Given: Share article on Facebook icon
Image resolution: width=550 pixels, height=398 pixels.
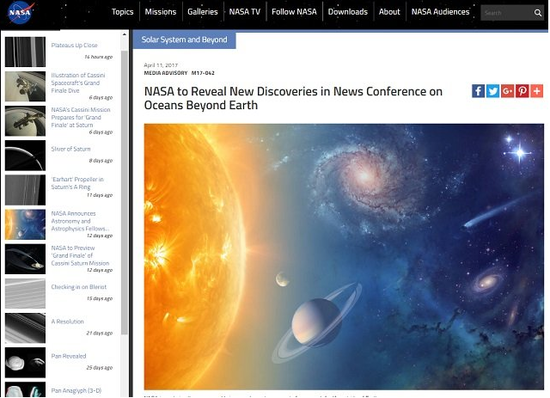Looking at the screenshot, I should pos(478,91).
